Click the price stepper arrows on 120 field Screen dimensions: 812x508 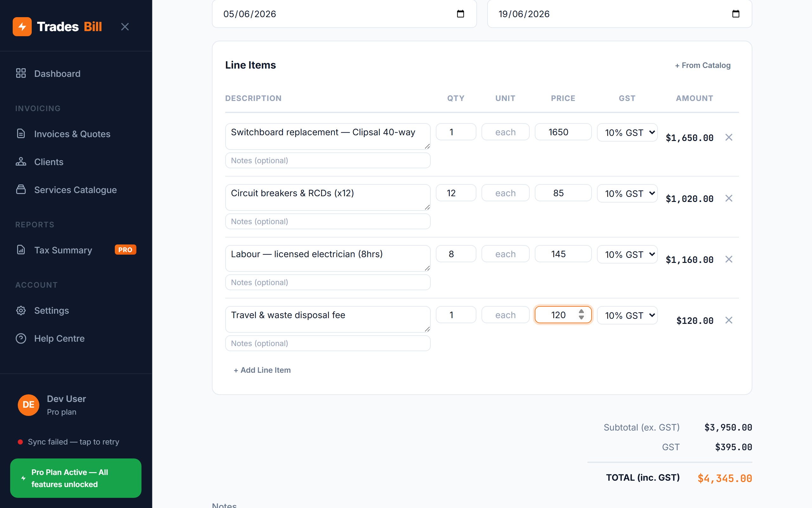581,314
